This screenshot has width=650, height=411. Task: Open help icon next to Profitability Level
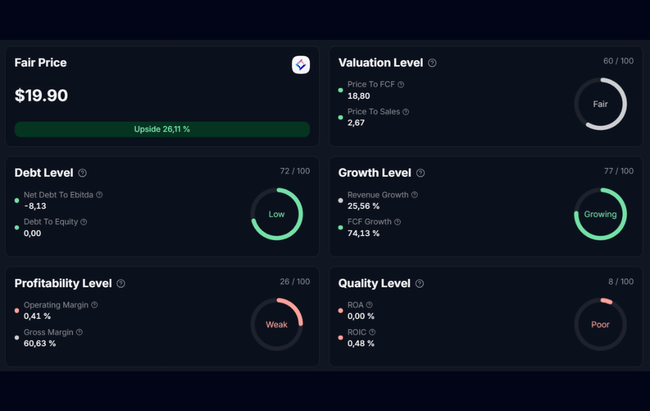coord(121,284)
